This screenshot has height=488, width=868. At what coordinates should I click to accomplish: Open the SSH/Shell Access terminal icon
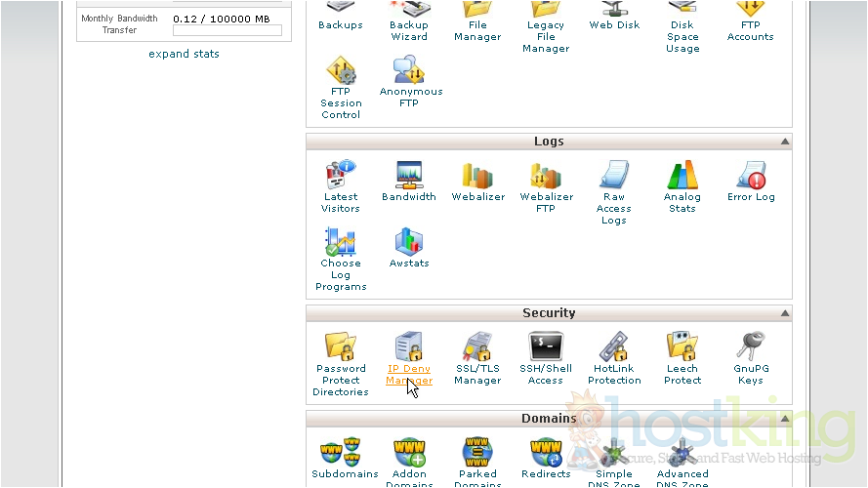[x=546, y=346]
